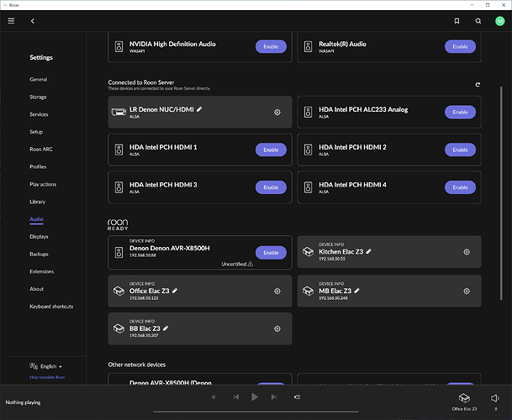Enable Realtek(R) Audio device
Image resolution: width=512 pixels, height=420 pixels.
tap(460, 46)
